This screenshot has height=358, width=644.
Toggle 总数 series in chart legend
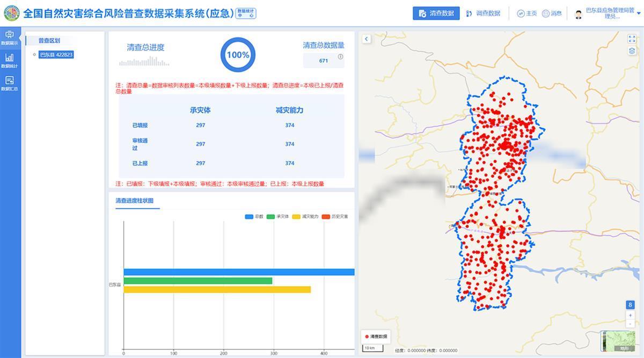coord(254,216)
